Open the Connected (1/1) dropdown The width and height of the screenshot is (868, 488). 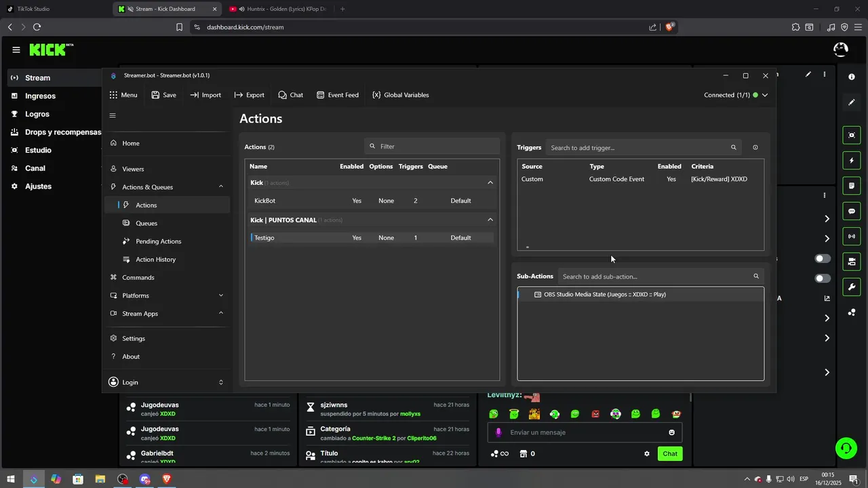point(736,95)
